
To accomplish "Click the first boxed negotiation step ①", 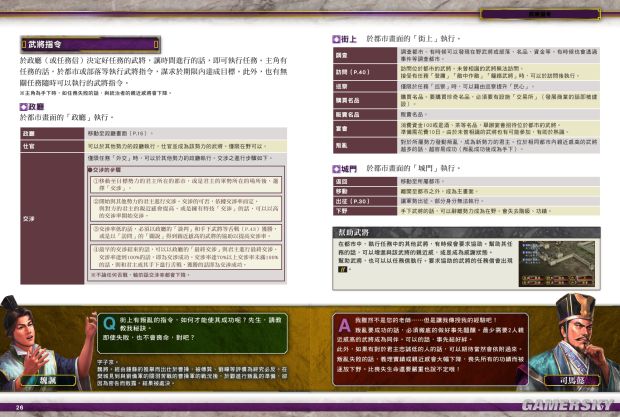I will 186,185.
